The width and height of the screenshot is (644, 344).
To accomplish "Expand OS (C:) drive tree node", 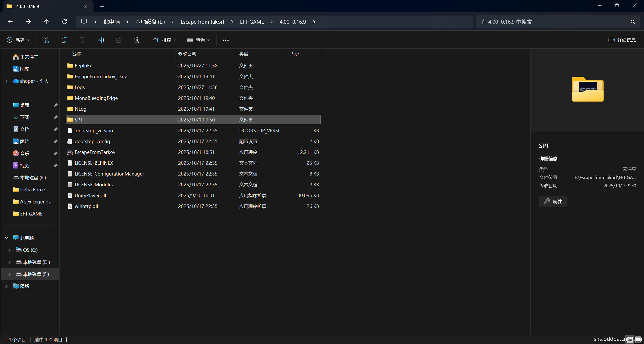I will (9, 250).
